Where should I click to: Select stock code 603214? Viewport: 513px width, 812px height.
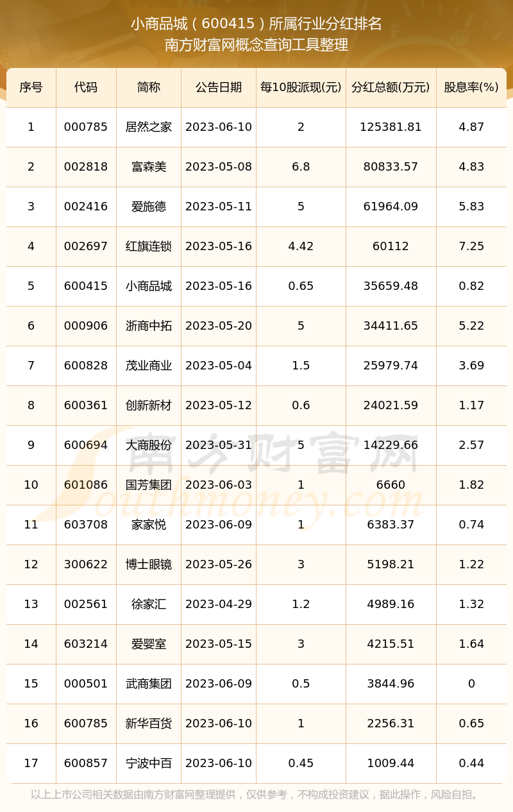(86, 644)
